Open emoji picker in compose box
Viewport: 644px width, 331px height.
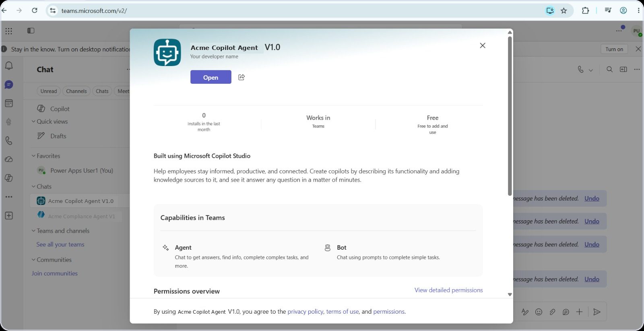[x=539, y=312]
